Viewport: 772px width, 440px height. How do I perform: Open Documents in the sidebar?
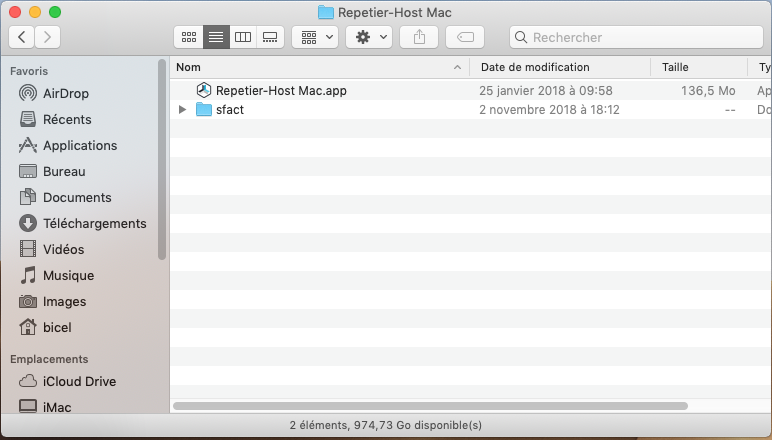pos(77,198)
